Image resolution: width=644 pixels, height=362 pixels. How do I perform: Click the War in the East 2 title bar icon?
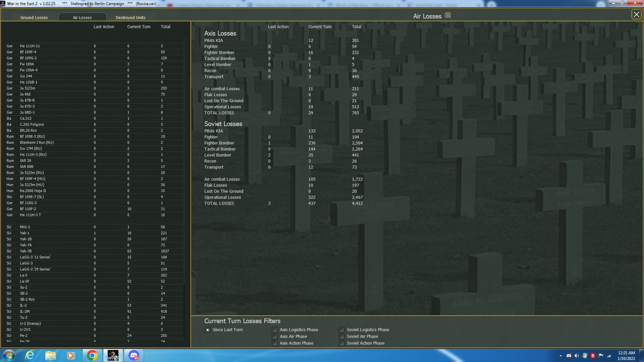tap(3, 4)
